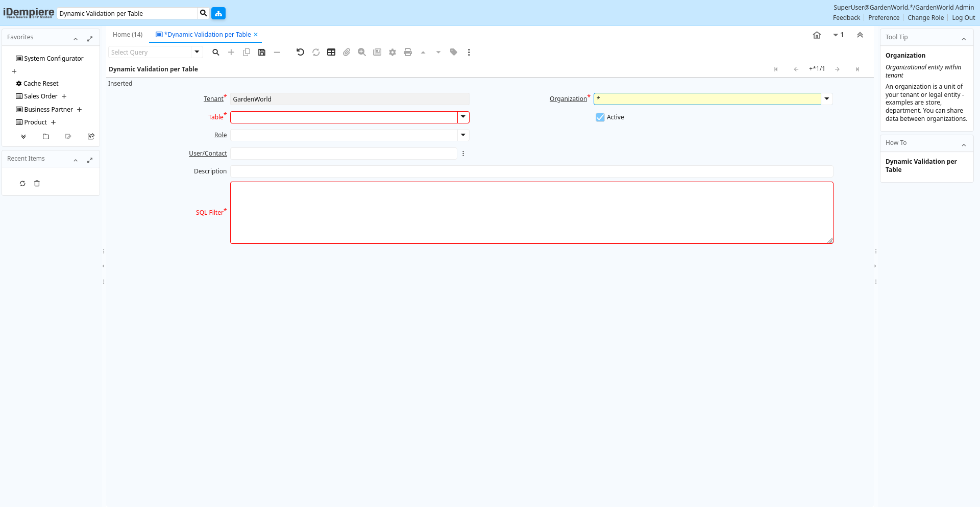Open the Preference link
Image resolution: width=980 pixels, height=507 pixels.
[x=884, y=18]
